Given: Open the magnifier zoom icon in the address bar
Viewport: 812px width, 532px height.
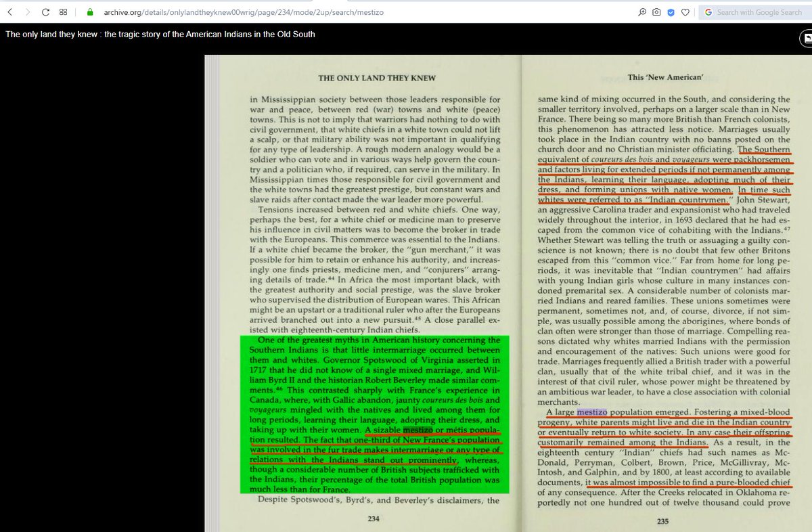Looking at the screenshot, I should tap(642, 12).
